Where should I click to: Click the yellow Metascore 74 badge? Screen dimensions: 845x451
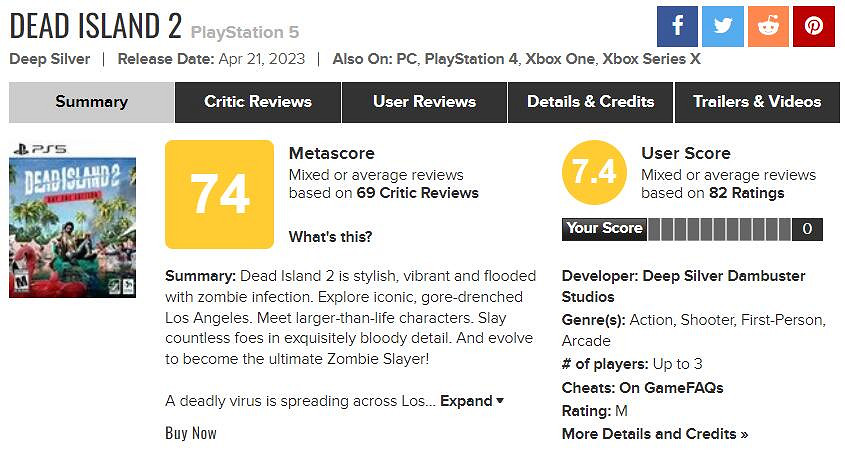[219, 194]
